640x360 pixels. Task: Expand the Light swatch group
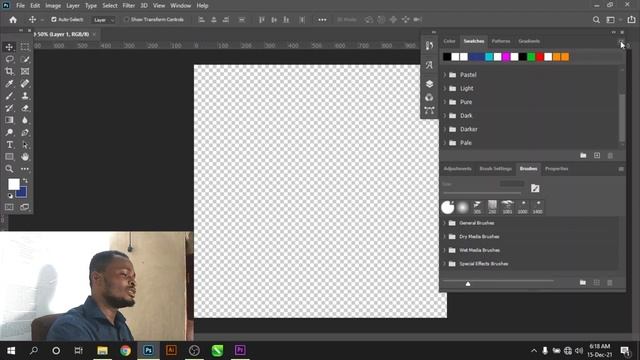point(445,88)
